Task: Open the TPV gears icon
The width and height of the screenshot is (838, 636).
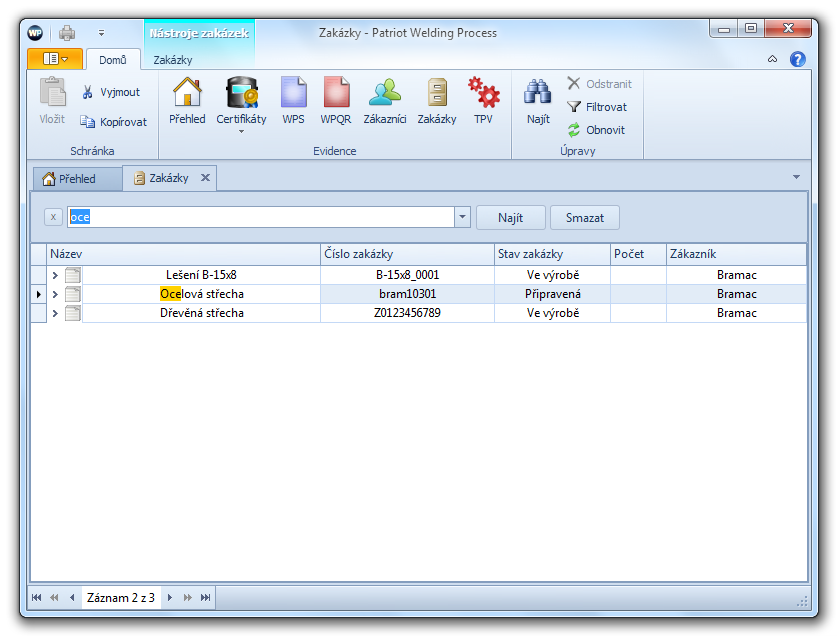Action: point(483,102)
